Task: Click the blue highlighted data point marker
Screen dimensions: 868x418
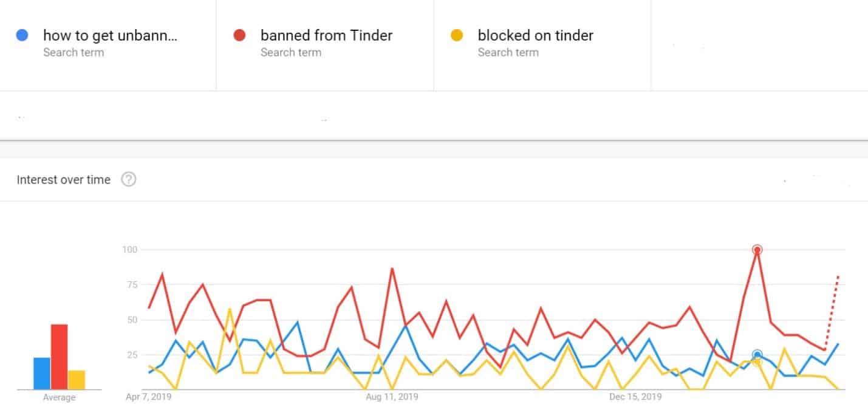Action: (757, 354)
